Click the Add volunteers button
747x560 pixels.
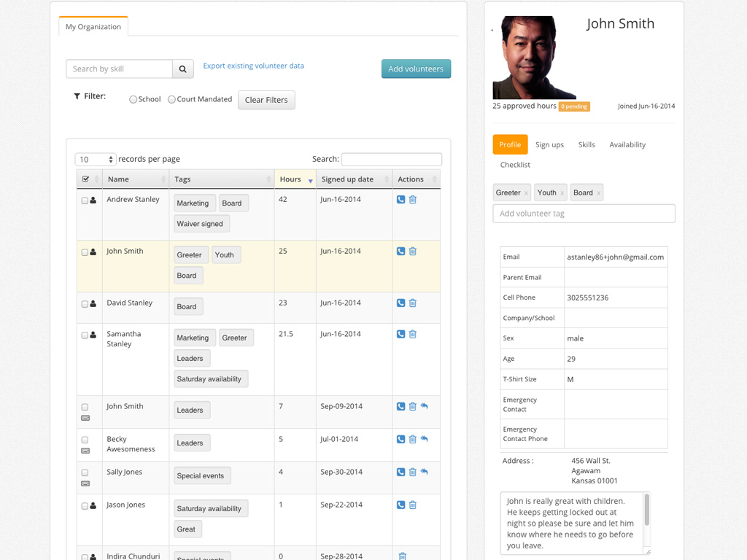click(x=416, y=69)
